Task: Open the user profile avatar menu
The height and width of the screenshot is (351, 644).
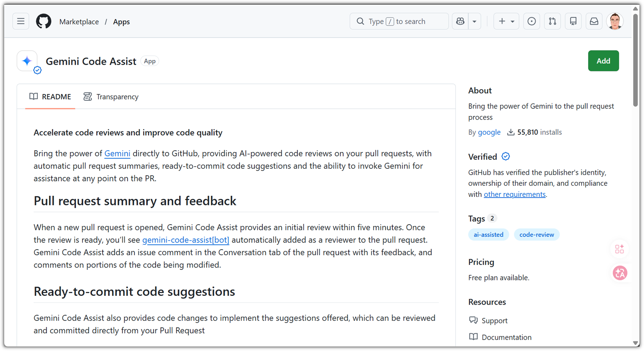Action: click(x=615, y=22)
